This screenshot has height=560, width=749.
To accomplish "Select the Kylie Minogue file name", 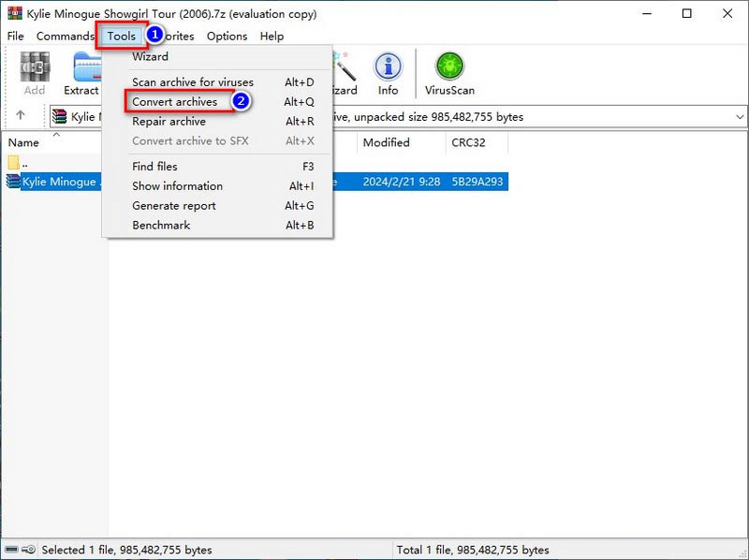I will (59, 182).
